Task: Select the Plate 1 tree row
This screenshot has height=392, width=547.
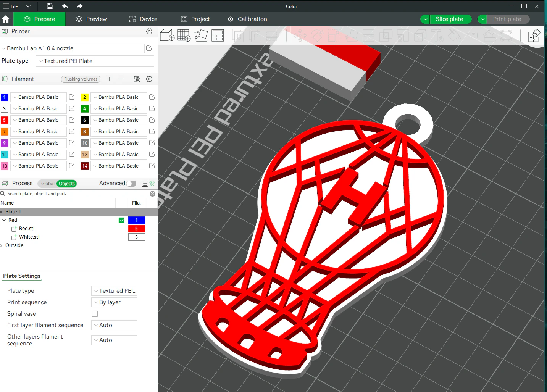Action: 79,212
